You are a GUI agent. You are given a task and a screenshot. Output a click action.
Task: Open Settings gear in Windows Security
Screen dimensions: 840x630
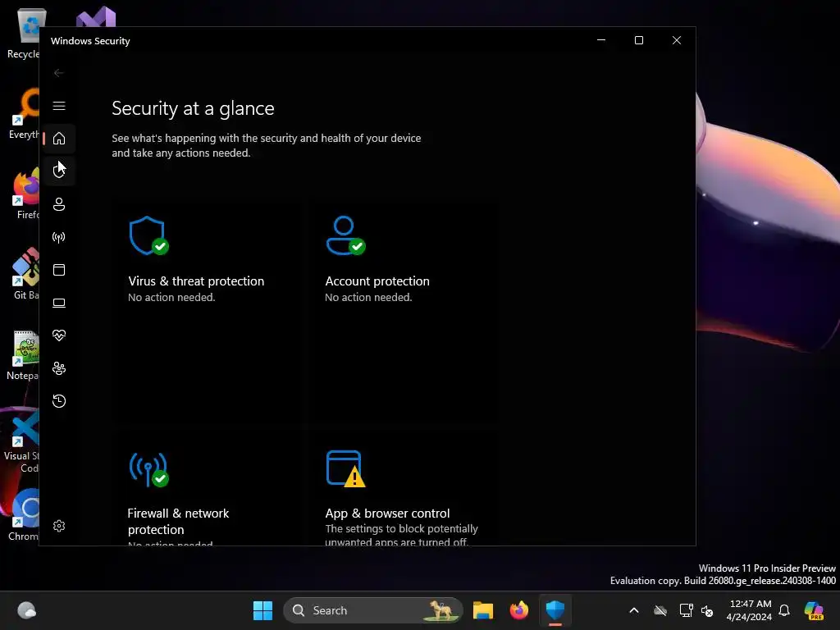pos(59,526)
